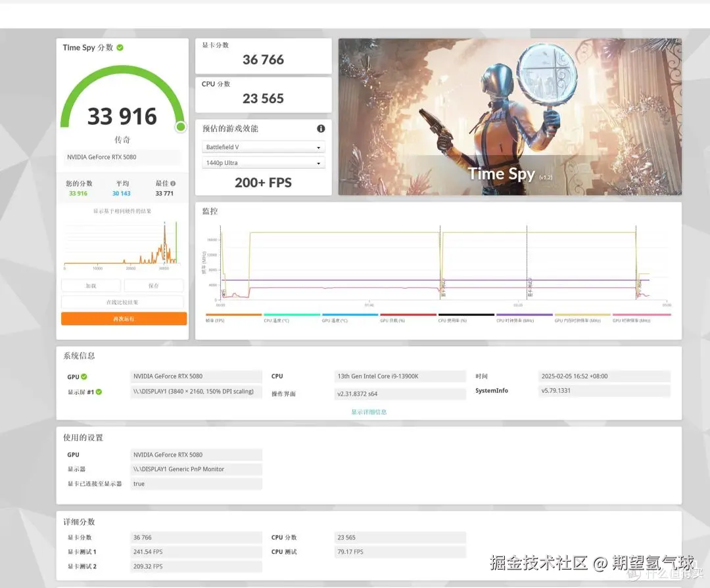Expand 显示详细信息 in system info
Viewport: 710px width, 588px height.
coord(367,411)
